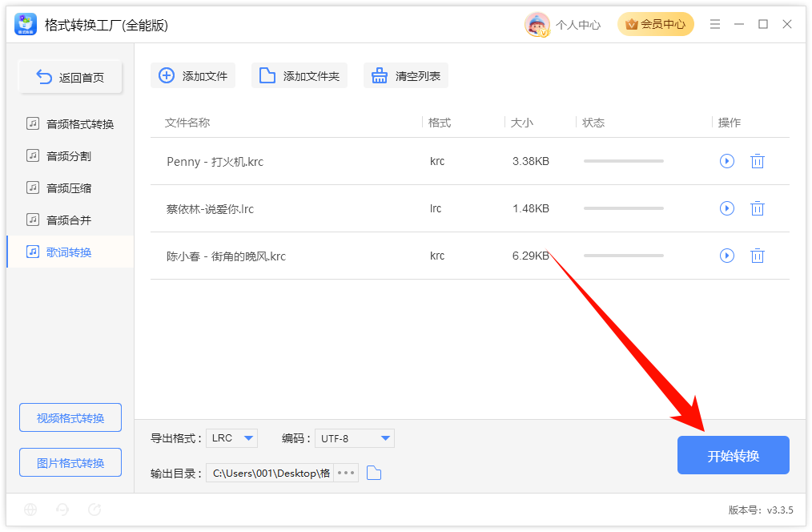This screenshot has height=532, width=812.
Task: Click progress bar of Penny - 打火机.krc
Action: 624,161
